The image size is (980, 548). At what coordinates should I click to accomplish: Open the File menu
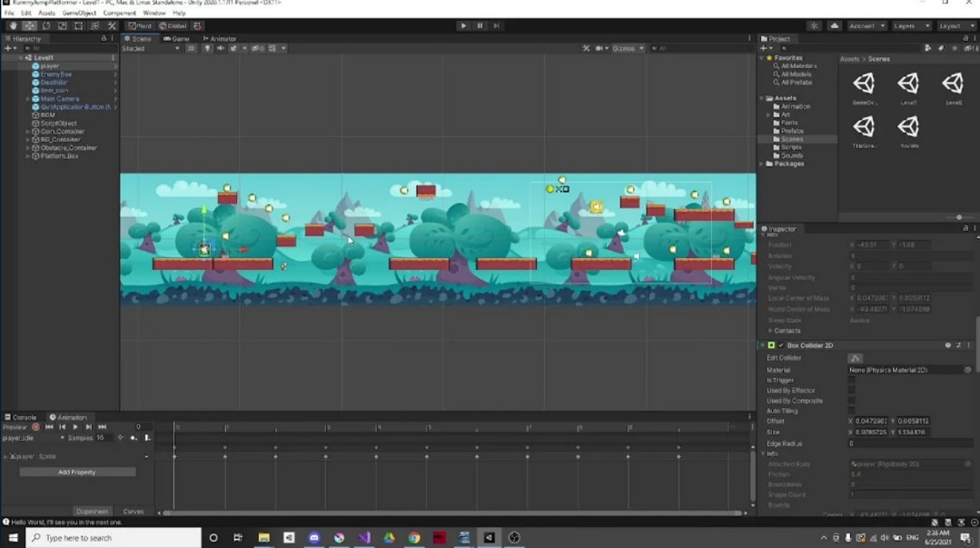pos(9,13)
